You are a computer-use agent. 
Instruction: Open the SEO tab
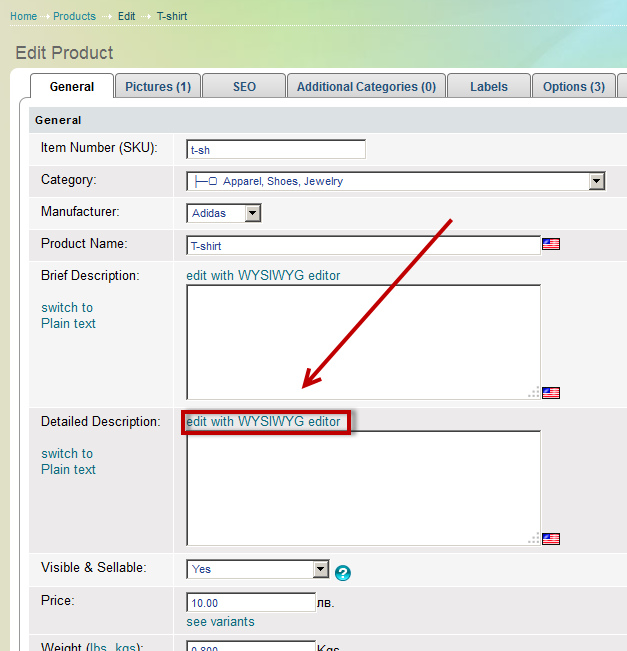[244, 87]
